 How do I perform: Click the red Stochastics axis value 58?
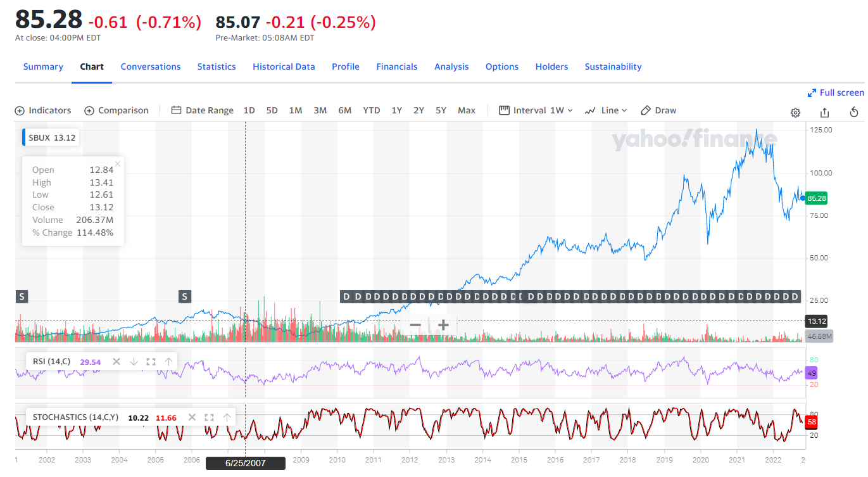(811, 421)
